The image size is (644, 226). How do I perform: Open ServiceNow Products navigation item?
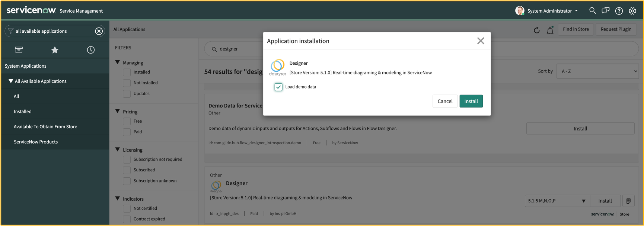[55, 142]
